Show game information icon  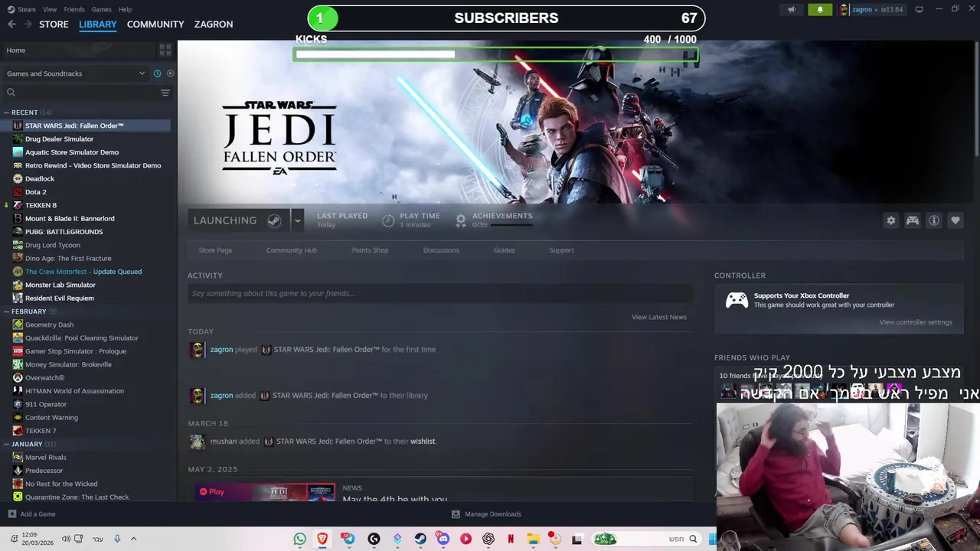click(934, 220)
